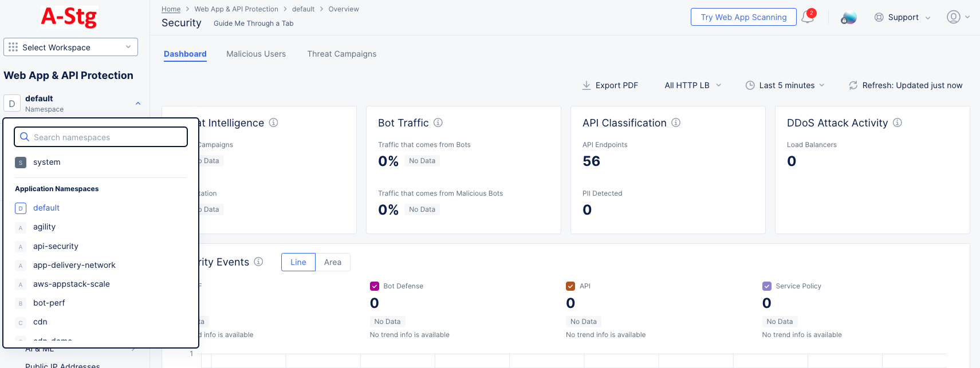Click Export PDF
980x368 pixels.
pos(610,85)
